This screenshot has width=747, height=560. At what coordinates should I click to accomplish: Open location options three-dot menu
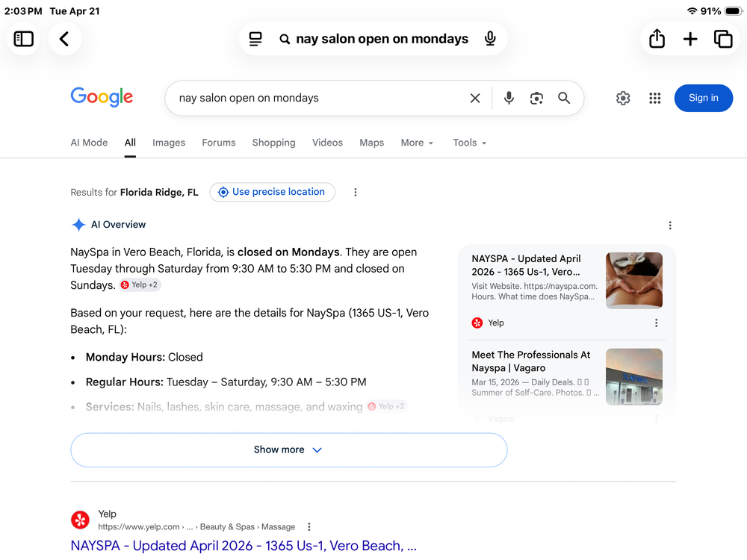pyautogui.click(x=356, y=193)
